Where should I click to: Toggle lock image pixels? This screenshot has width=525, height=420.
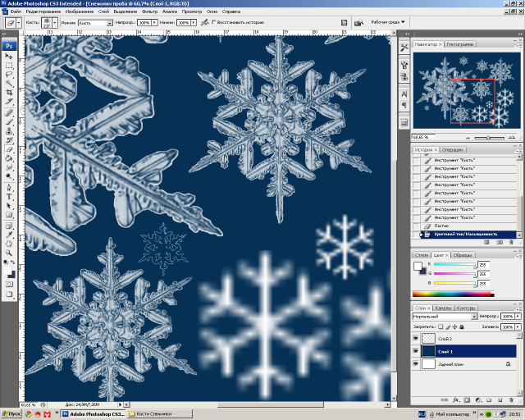coord(448,326)
